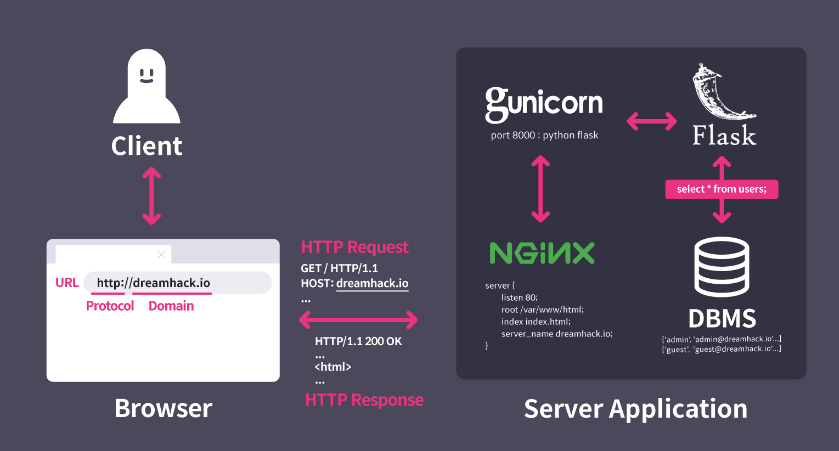Select the pink 'select * from users;' label
Viewport: 839px width, 451px height.
click(x=721, y=189)
